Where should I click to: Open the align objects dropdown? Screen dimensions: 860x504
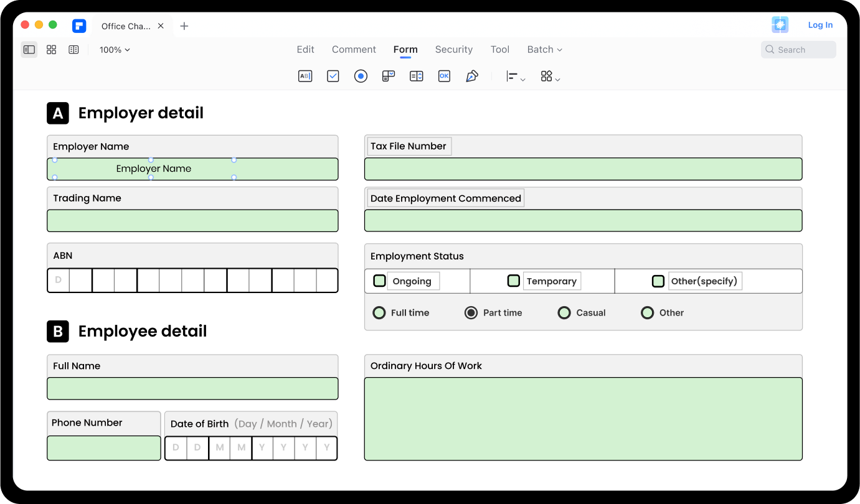pyautogui.click(x=516, y=77)
